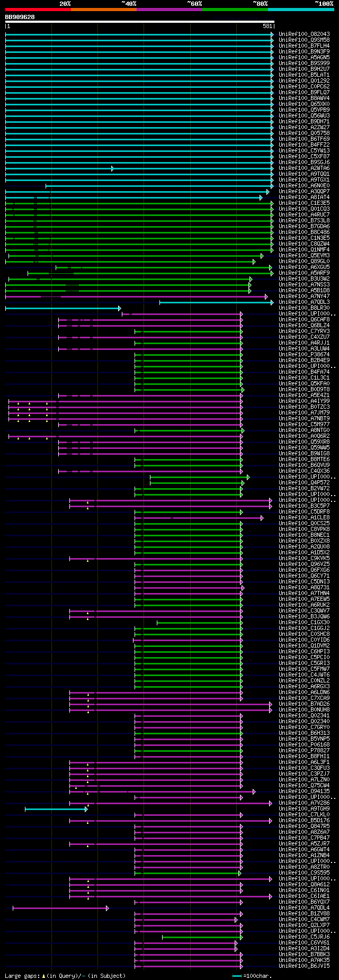Screen dimensions: 339x980
Task: Click the cyan ~100% identity legend segment
Action: point(301,9)
